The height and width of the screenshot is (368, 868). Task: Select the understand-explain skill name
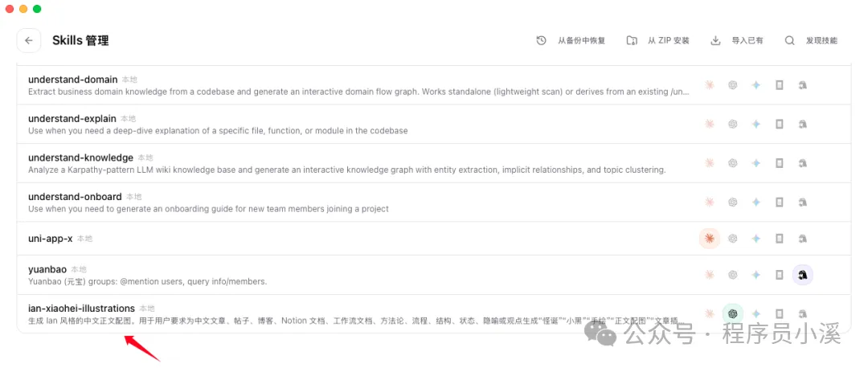pyautogui.click(x=72, y=118)
